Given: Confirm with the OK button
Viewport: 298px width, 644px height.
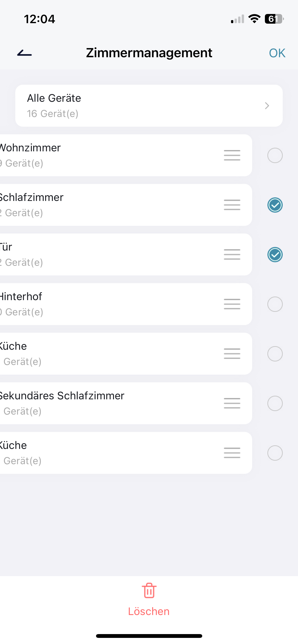Looking at the screenshot, I should point(277,53).
